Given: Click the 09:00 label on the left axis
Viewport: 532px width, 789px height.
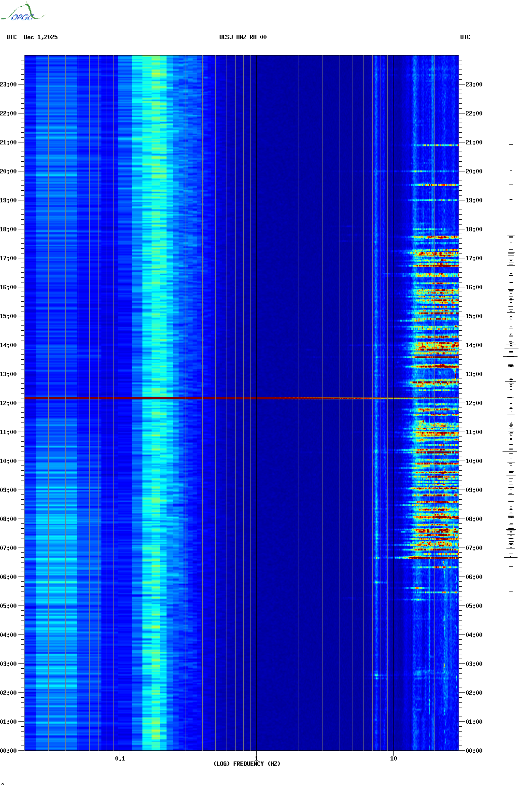Looking at the screenshot, I should coord(8,490).
